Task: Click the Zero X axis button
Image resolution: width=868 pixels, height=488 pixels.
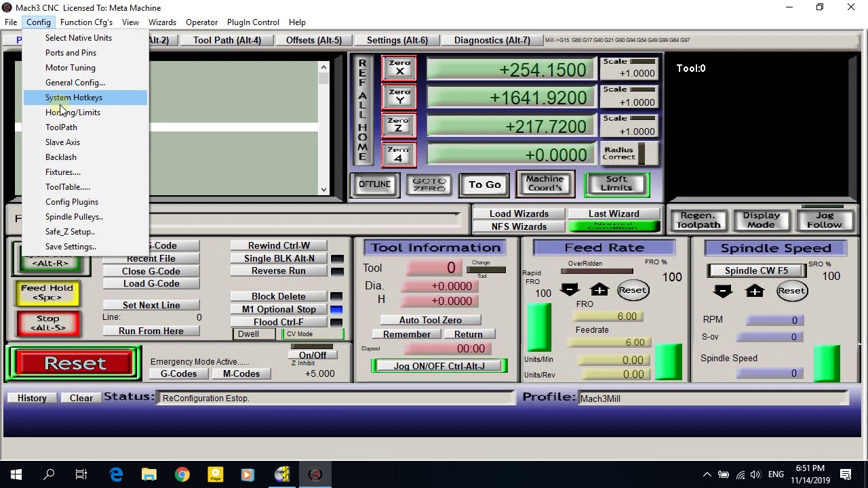Action: tap(399, 68)
